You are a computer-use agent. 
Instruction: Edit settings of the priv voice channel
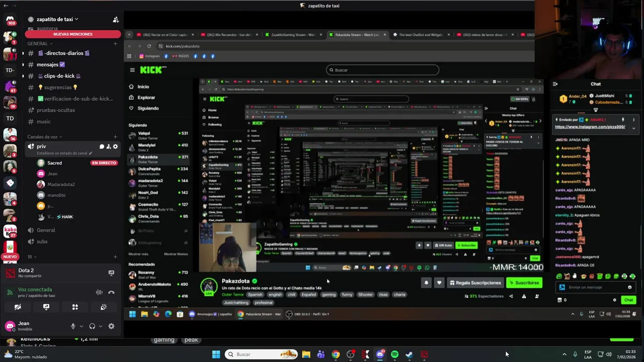tap(115, 147)
